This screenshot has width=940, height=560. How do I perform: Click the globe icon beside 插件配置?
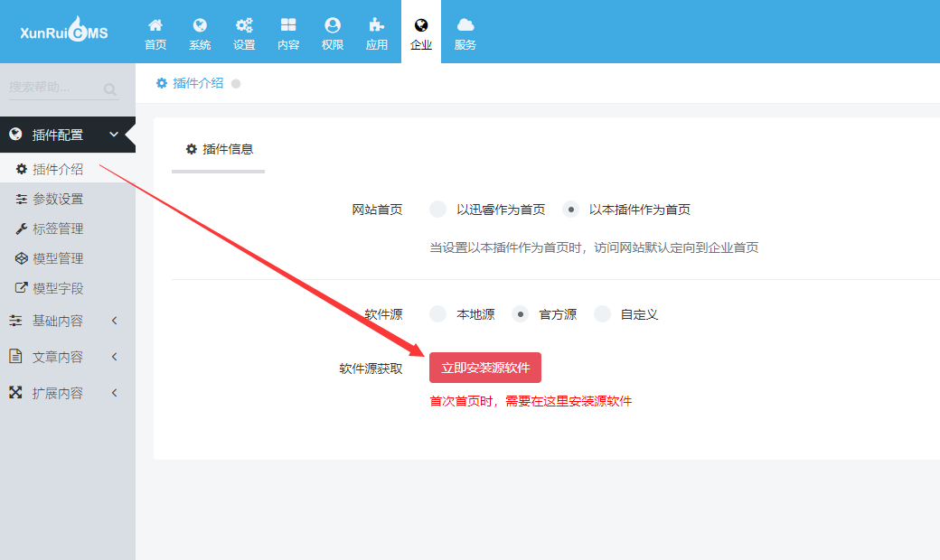pyautogui.click(x=15, y=135)
